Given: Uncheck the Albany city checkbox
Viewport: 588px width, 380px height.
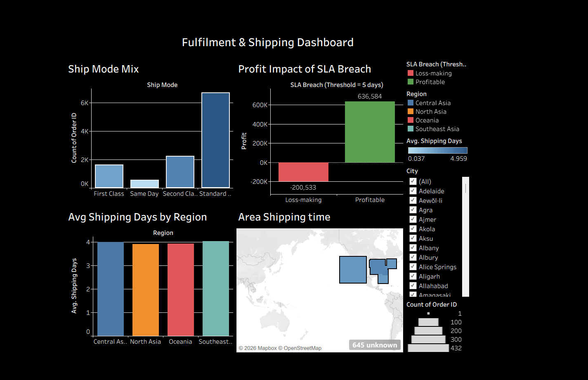Looking at the screenshot, I should (x=413, y=248).
